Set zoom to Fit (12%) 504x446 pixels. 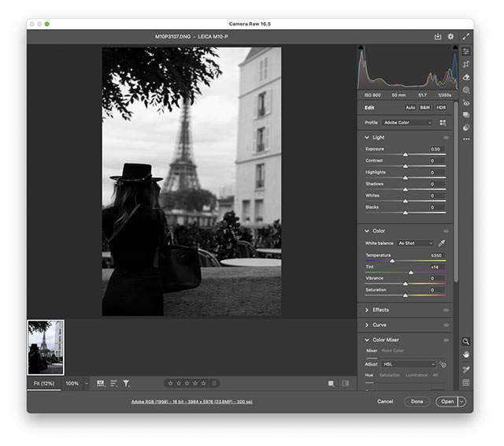(x=44, y=384)
